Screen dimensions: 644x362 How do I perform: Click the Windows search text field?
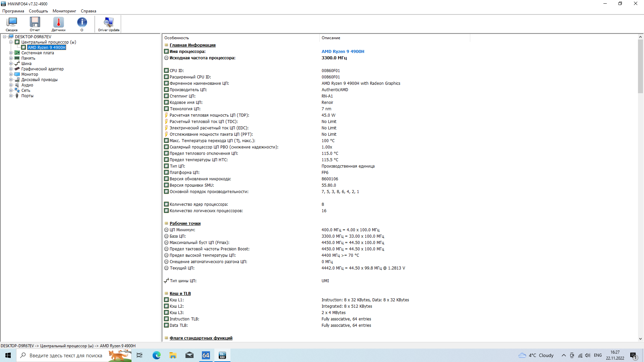pyautogui.click(x=66, y=355)
